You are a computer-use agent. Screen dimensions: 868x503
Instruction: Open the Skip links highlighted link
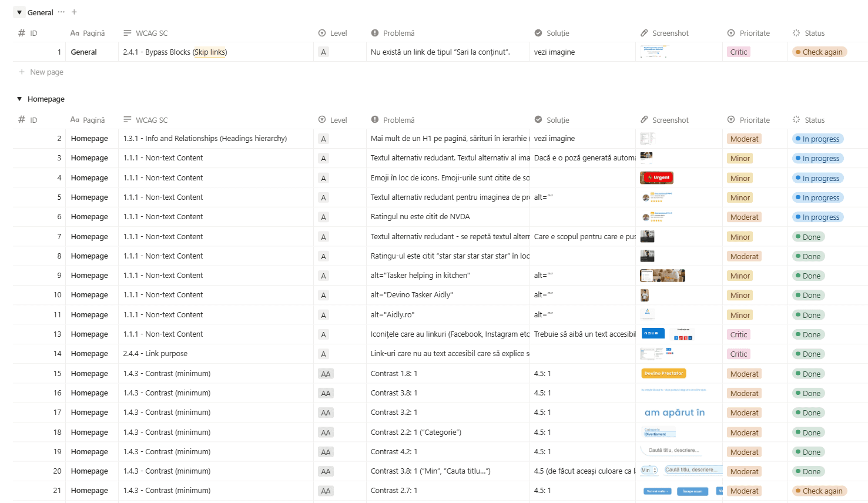[x=210, y=52]
